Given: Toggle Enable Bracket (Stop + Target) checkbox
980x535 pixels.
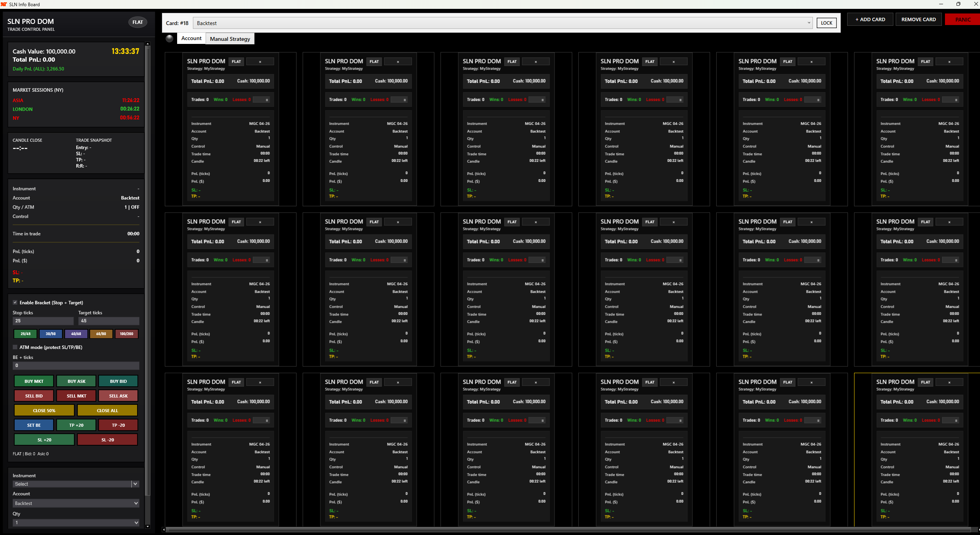Looking at the screenshot, I should (x=15, y=303).
